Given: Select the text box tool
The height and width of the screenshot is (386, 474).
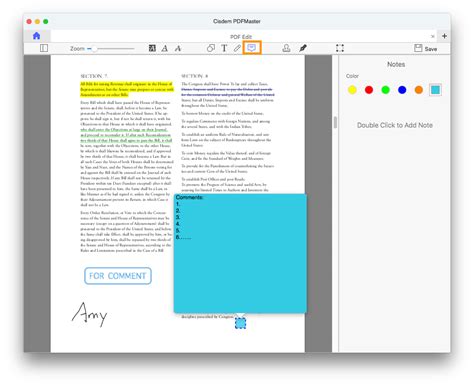Looking at the screenshot, I should tap(224, 48).
